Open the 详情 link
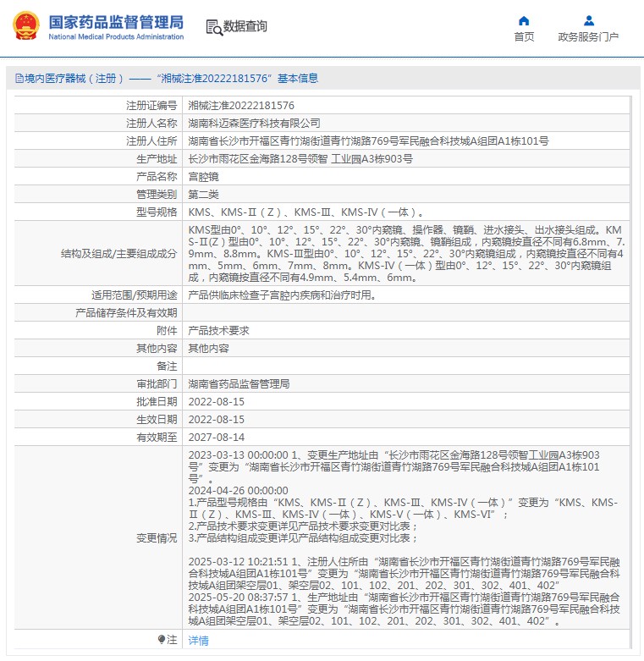This screenshot has width=644, height=661. [x=199, y=641]
